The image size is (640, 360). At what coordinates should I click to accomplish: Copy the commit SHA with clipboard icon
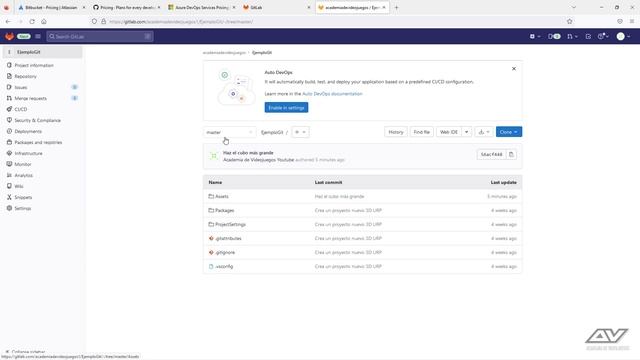click(511, 154)
